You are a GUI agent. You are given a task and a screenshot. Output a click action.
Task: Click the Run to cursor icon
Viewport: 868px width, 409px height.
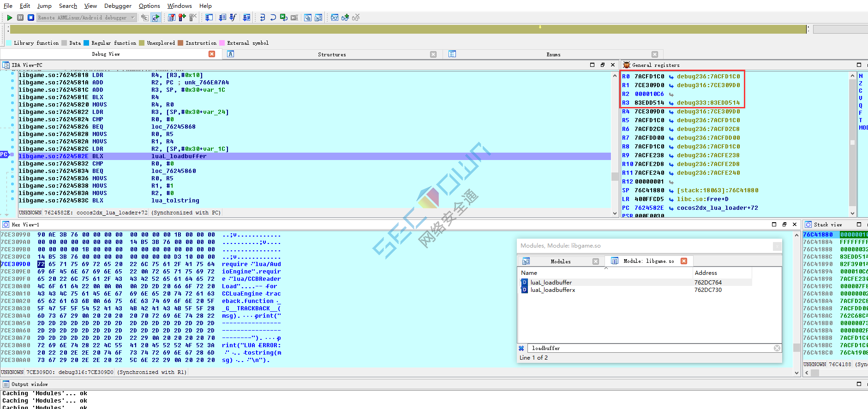[x=294, y=18]
